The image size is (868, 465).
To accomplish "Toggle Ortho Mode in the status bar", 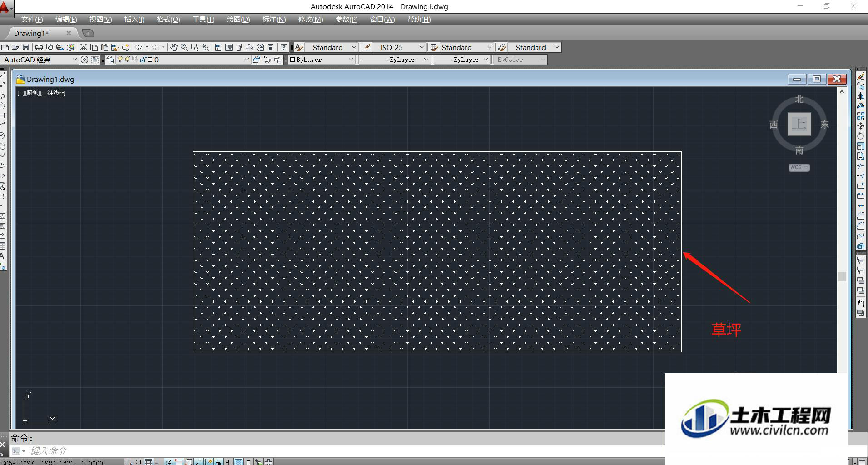I will tap(158, 462).
